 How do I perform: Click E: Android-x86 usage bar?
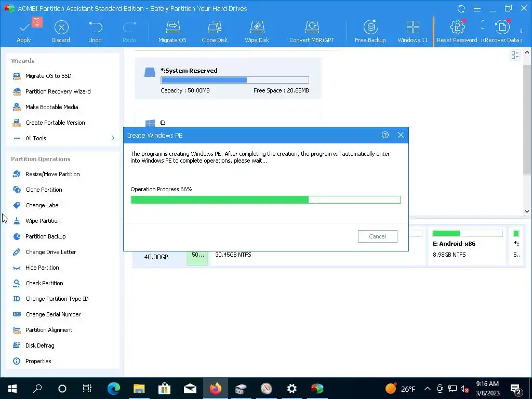(468, 233)
